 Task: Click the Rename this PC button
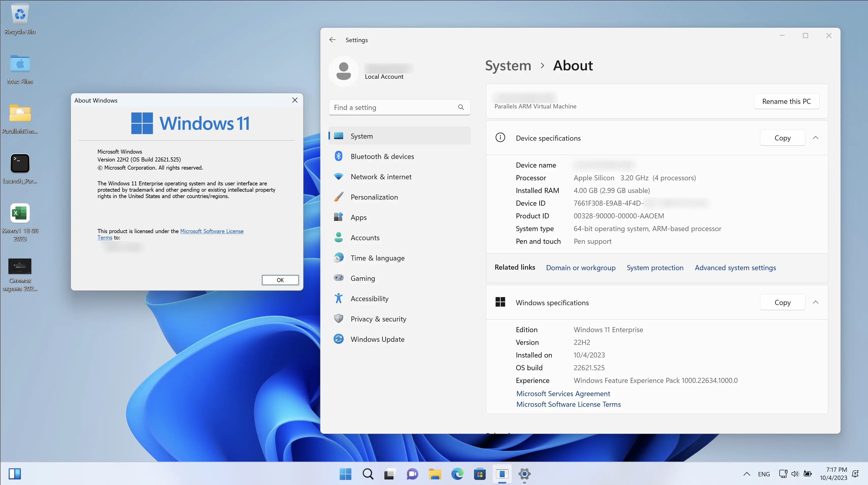[x=786, y=101]
